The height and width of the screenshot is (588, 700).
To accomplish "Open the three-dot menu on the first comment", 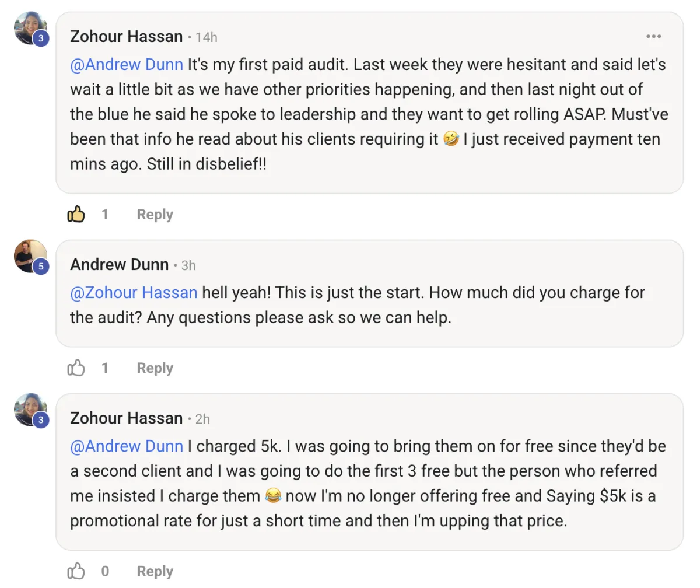I will click(654, 37).
